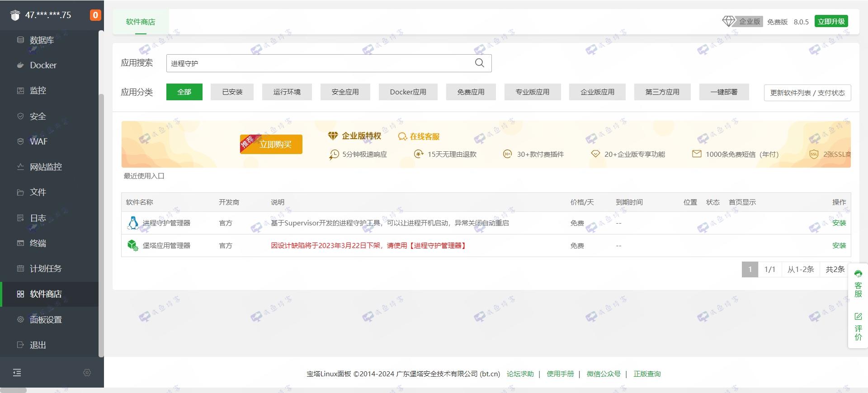Viewport: 868px width, 393px height.
Task: Select the 专业版应用 category filter
Action: (x=533, y=92)
